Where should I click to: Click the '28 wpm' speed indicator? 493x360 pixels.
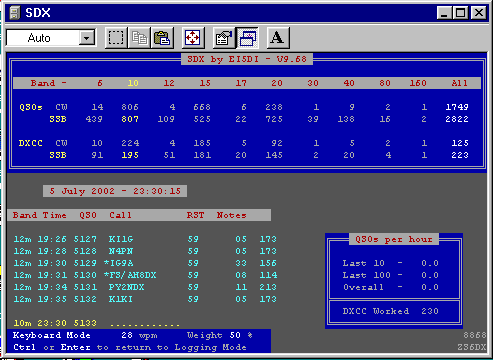(139, 335)
